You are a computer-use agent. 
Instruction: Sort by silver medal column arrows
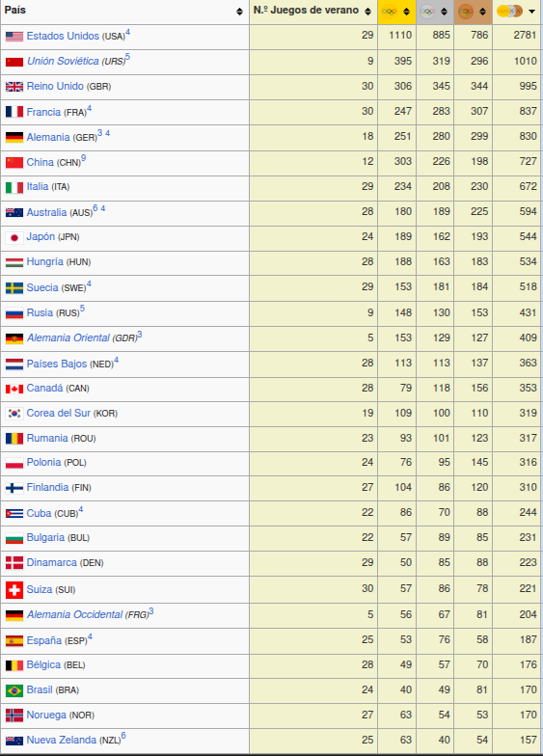444,12
